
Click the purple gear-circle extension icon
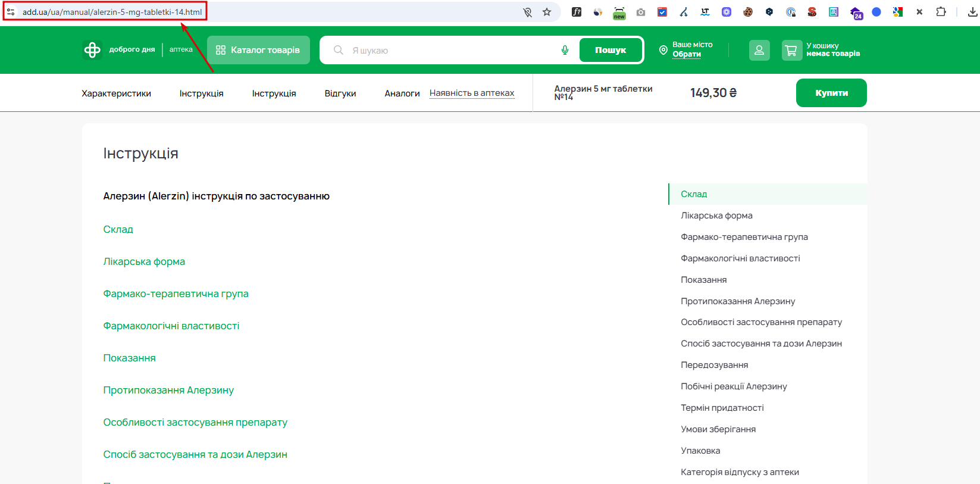pyautogui.click(x=727, y=12)
